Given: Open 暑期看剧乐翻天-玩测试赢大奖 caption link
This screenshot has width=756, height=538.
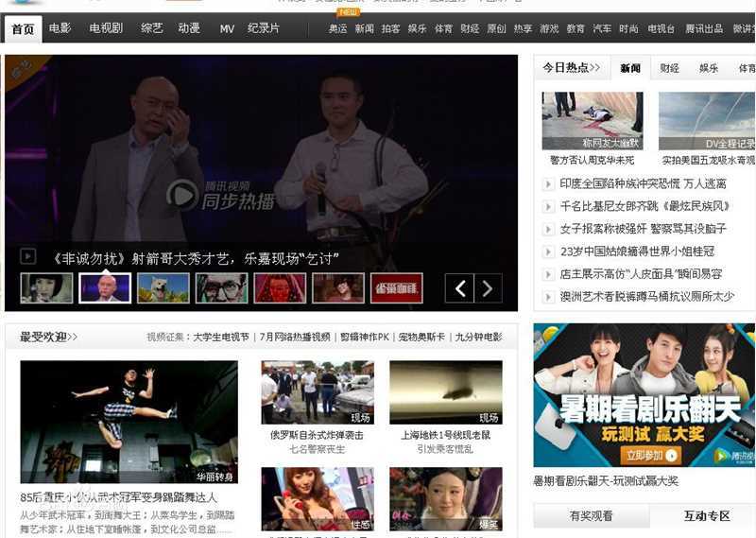Looking at the screenshot, I should coord(606,481).
